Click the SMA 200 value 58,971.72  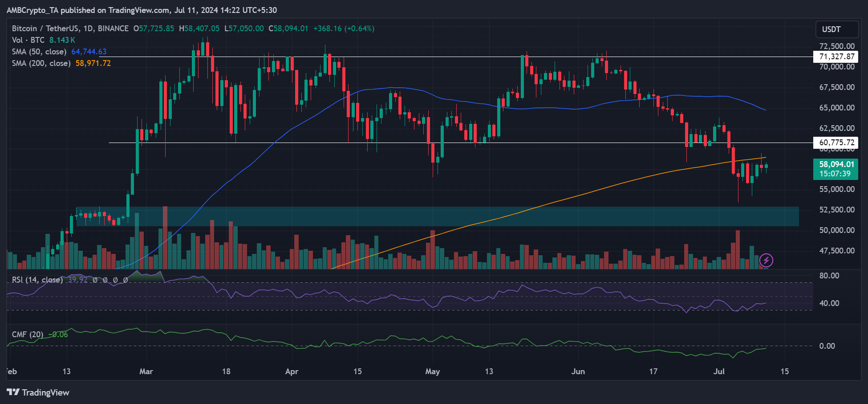click(93, 63)
